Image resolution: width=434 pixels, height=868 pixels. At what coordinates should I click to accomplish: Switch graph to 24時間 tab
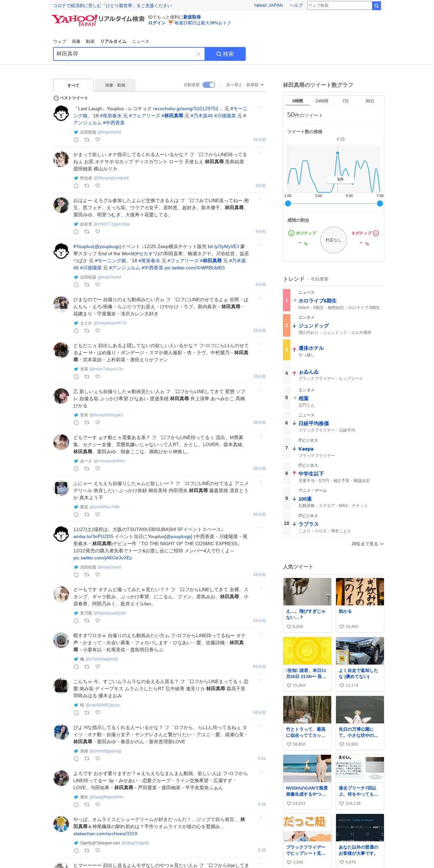tap(322, 101)
